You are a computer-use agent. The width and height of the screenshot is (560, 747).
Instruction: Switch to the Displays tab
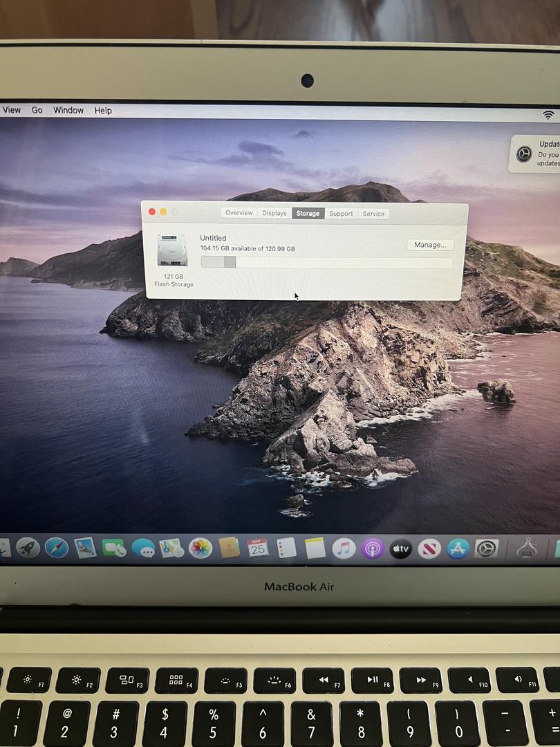274,213
